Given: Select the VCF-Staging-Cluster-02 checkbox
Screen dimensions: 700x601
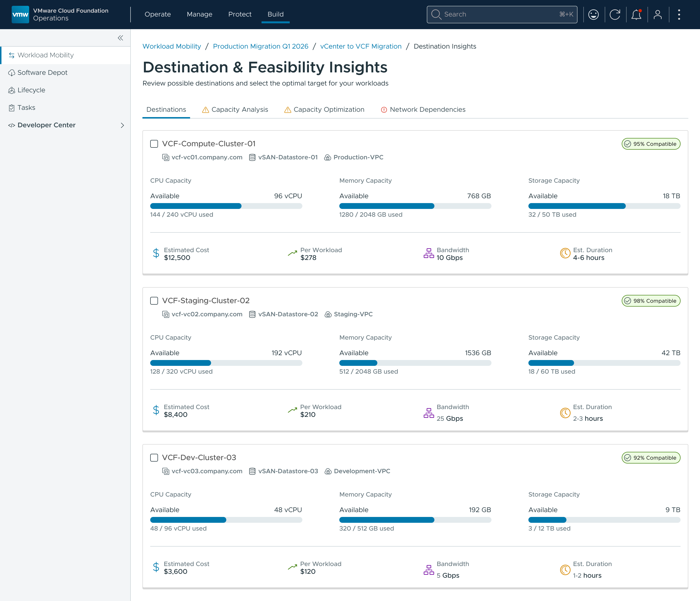Looking at the screenshot, I should tap(154, 301).
